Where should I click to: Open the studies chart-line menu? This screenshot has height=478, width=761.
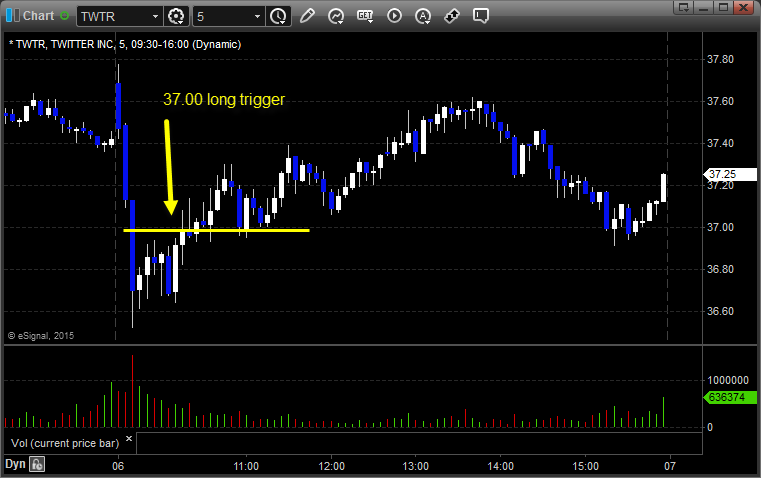(335, 16)
